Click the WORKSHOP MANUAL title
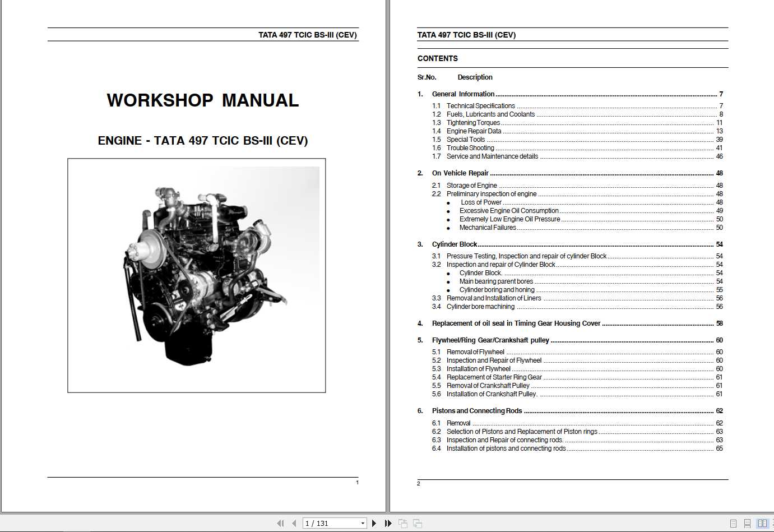Image resolution: width=774 pixels, height=532 pixels. click(x=203, y=100)
